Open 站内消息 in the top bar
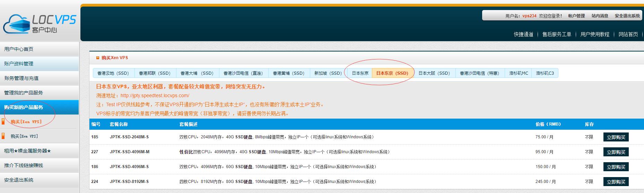Image resolution: width=644 pixels, height=193 pixels. [600, 16]
